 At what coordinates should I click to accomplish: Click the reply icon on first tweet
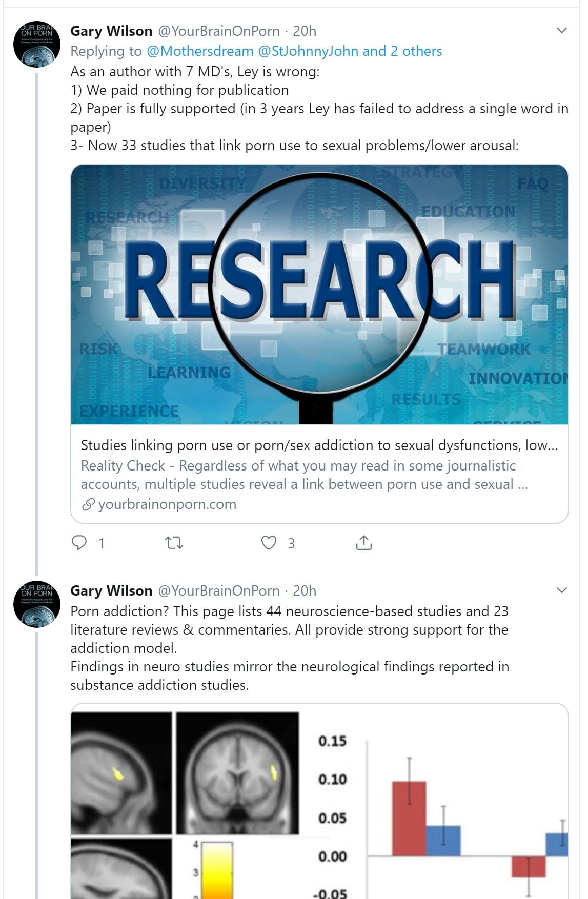[79, 542]
